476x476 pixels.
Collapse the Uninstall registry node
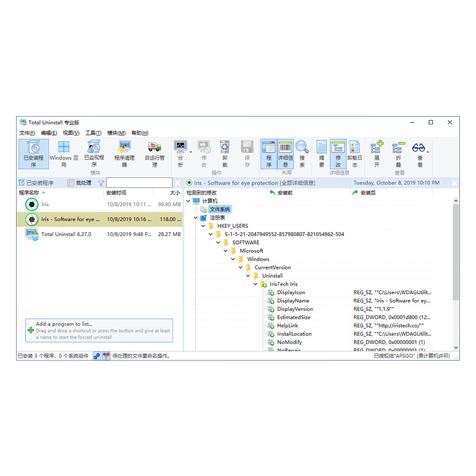click(x=248, y=275)
